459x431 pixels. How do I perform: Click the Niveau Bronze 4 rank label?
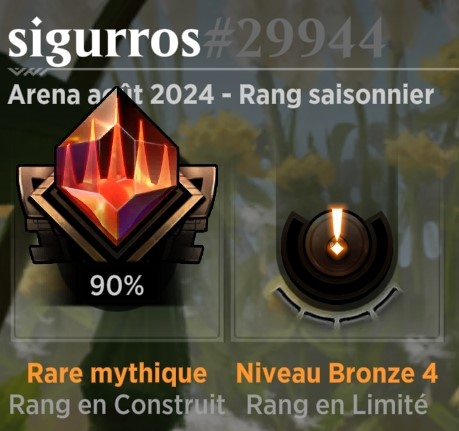coord(337,373)
